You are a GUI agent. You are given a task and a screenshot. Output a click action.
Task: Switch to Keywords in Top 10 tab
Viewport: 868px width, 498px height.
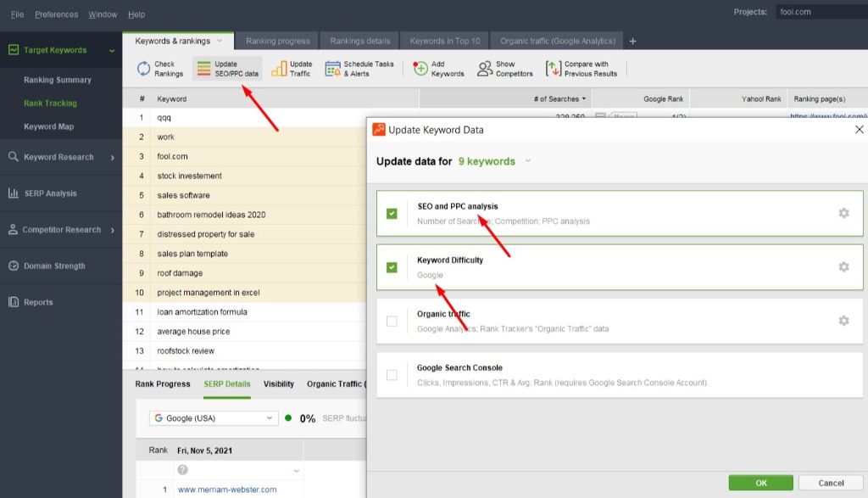click(444, 41)
